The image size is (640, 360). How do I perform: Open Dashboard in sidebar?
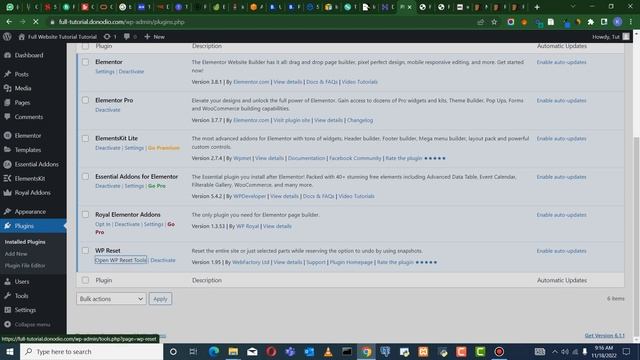click(x=29, y=55)
